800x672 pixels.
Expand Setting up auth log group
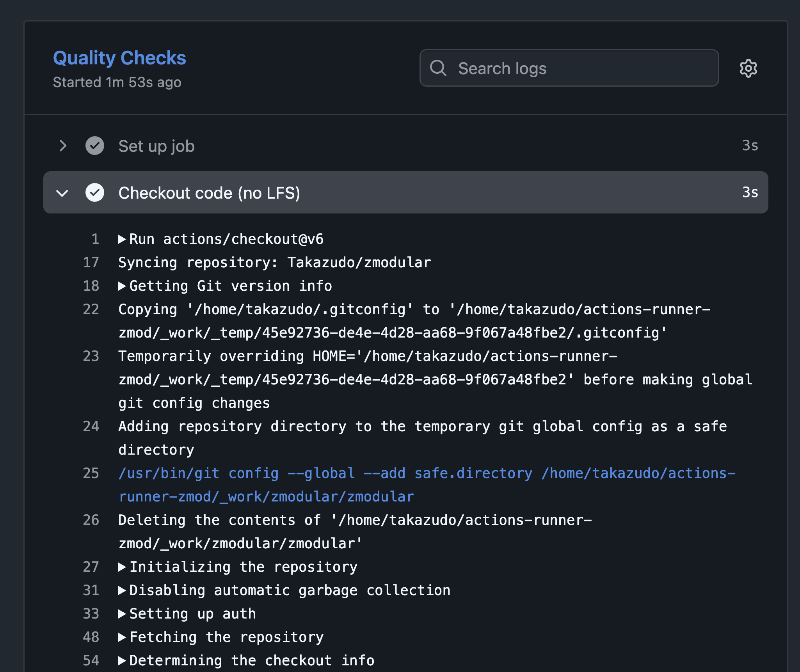pyautogui.click(x=122, y=614)
